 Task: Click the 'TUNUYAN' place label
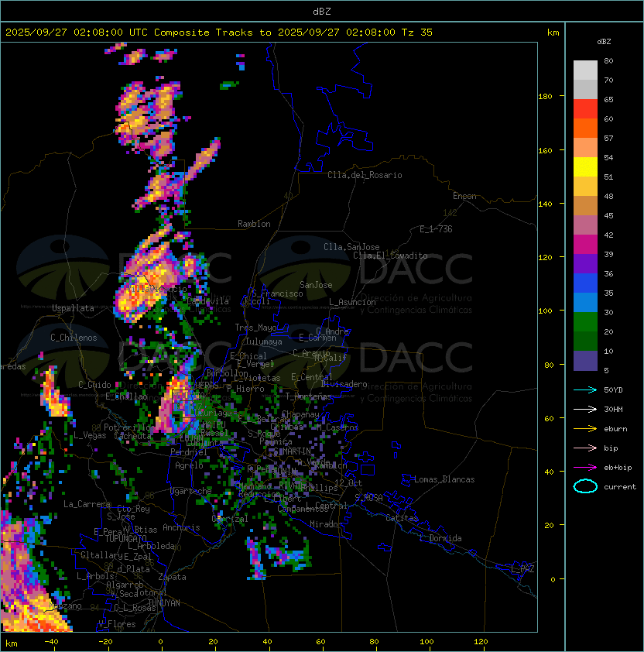coord(164,603)
